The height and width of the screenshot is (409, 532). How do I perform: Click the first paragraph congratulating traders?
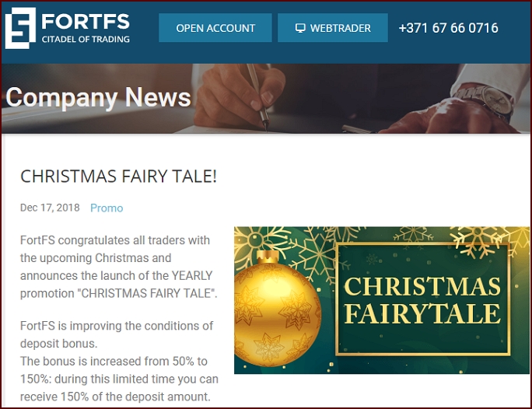[x=119, y=267]
